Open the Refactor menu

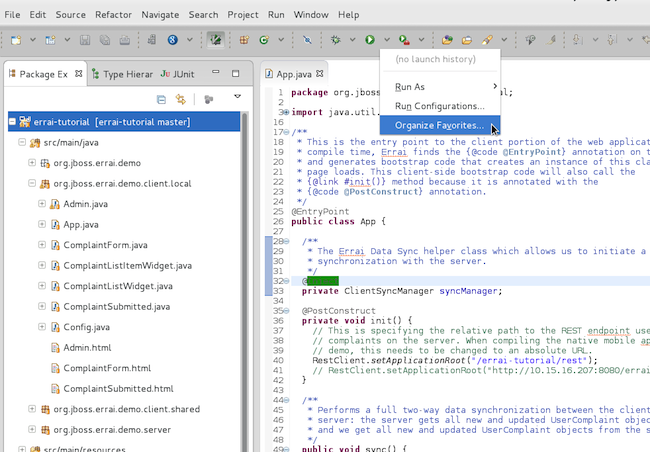[113, 15]
